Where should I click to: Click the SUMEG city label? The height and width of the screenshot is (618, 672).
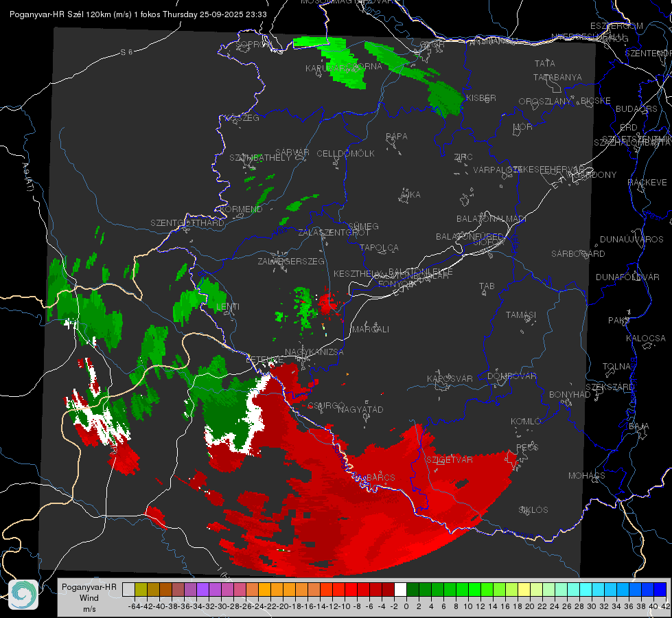tap(363, 226)
